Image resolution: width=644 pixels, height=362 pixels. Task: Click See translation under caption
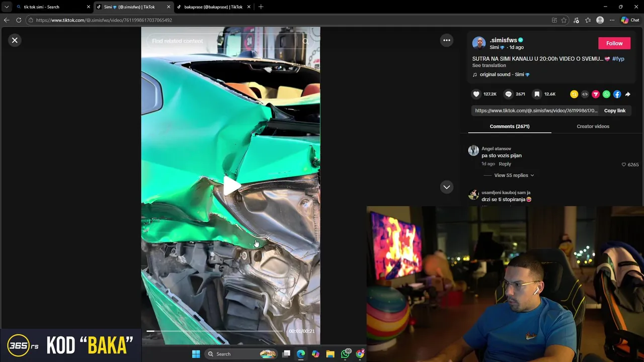(489, 65)
